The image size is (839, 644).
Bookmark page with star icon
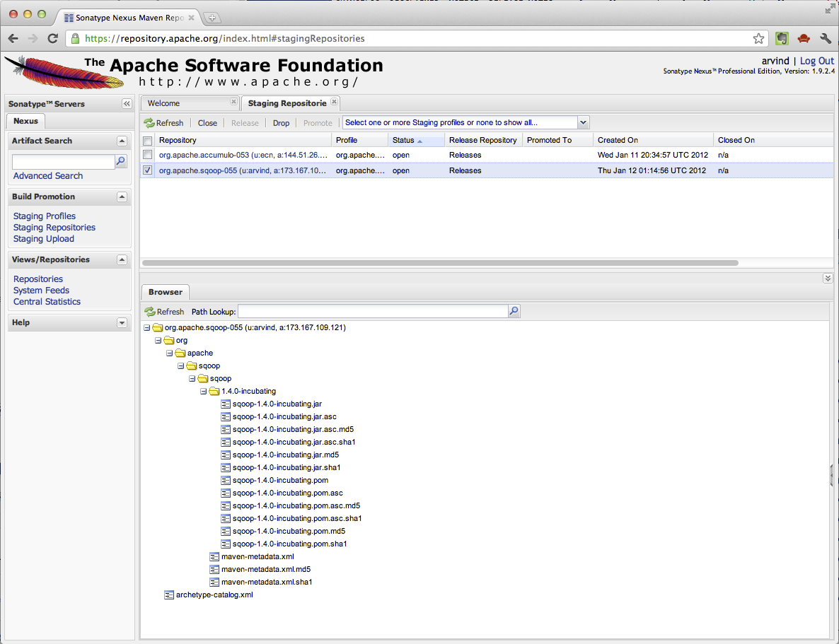click(758, 38)
